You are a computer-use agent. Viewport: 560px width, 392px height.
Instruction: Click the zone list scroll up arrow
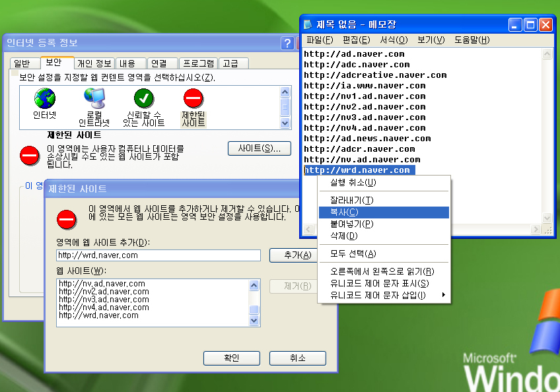click(x=285, y=92)
